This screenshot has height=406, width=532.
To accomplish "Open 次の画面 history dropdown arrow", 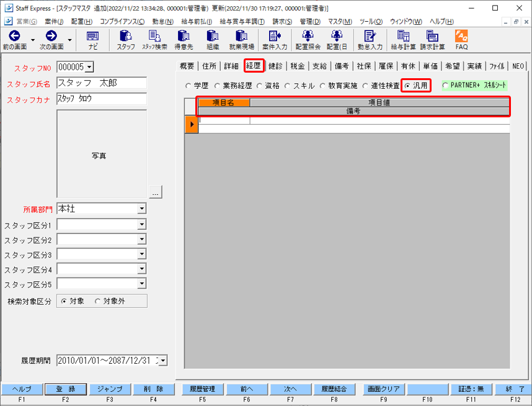I will click(x=69, y=40).
